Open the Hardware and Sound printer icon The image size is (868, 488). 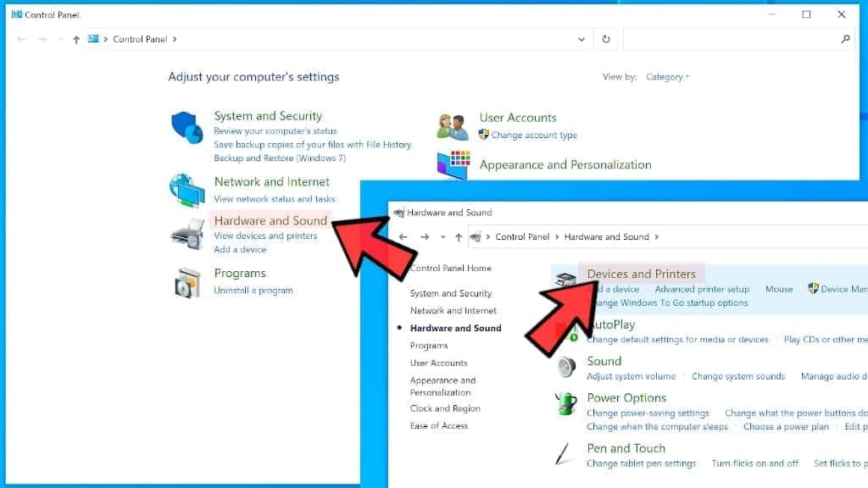187,235
